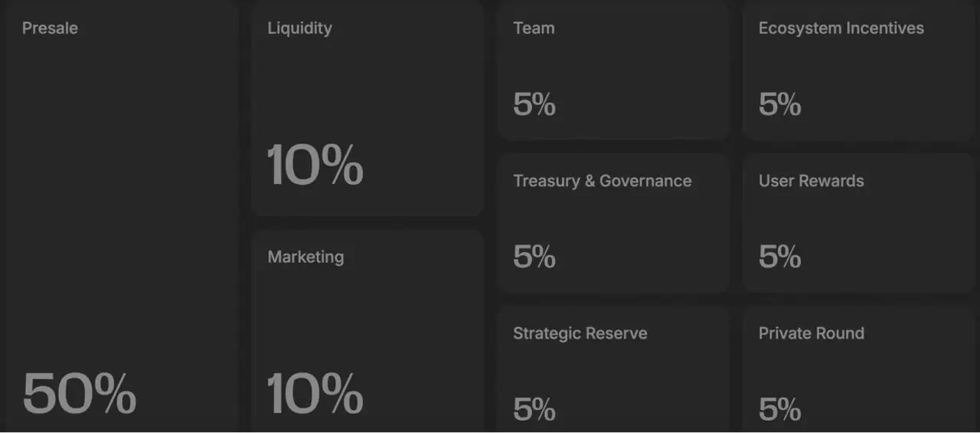
Task: Click the 10% value in Marketing card
Action: (315, 393)
